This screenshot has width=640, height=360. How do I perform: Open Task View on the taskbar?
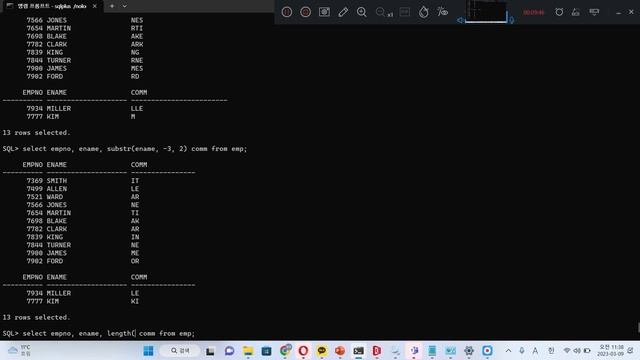pos(210,351)
